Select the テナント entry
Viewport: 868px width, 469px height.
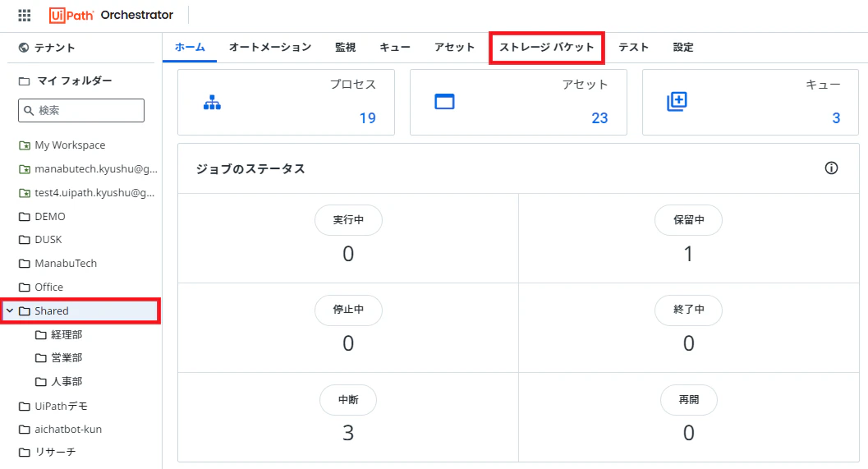click(47, 48)
